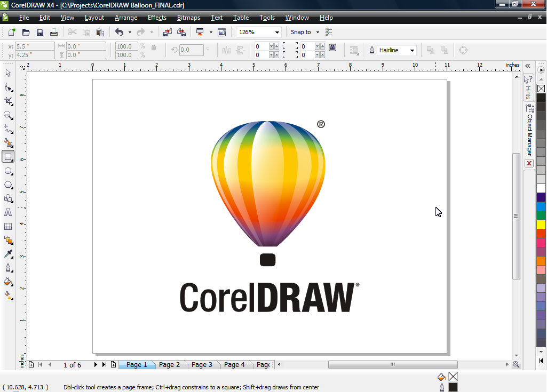Select the Zoom tool in toolbox
Screen dimensions: 547x392
pyautogui.click(x=8, y=115)
